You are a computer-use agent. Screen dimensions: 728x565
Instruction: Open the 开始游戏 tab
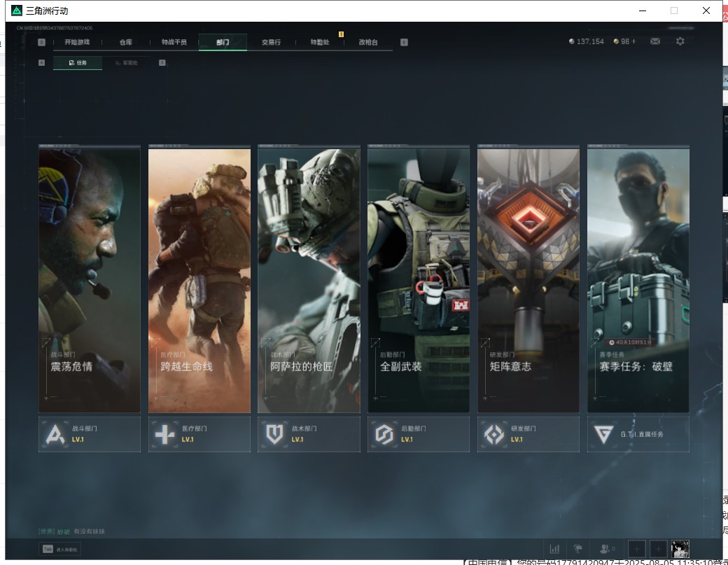77,42
